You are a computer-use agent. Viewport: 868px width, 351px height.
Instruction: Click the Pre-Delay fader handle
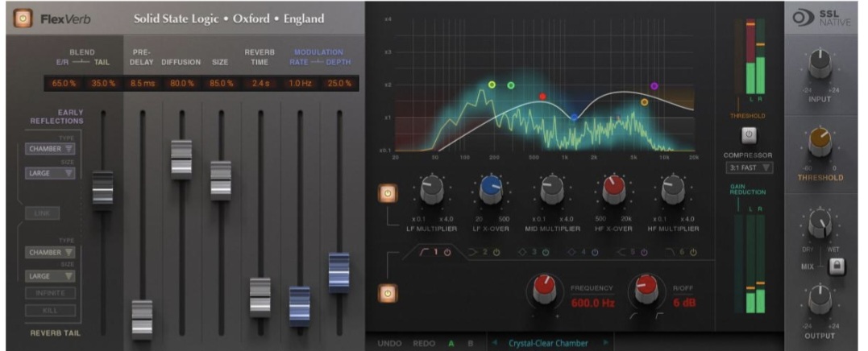click(x=142, y=320)
